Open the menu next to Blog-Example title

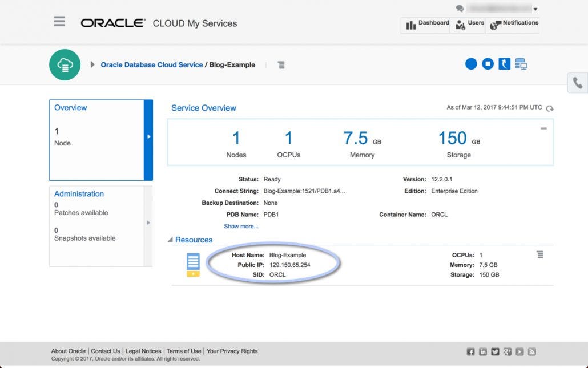[281, 65]
